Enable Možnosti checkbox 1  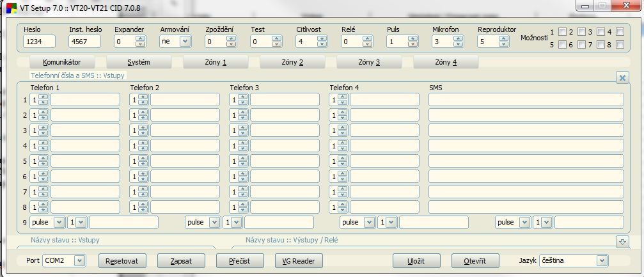(563, 32)
